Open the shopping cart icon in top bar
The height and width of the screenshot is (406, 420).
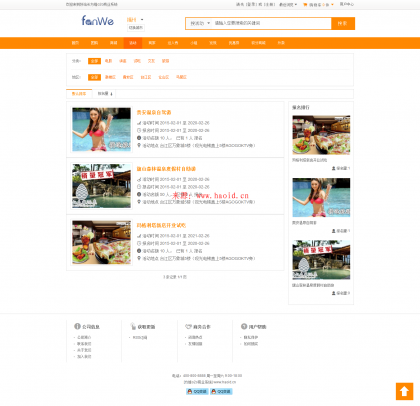click(305, 5)
